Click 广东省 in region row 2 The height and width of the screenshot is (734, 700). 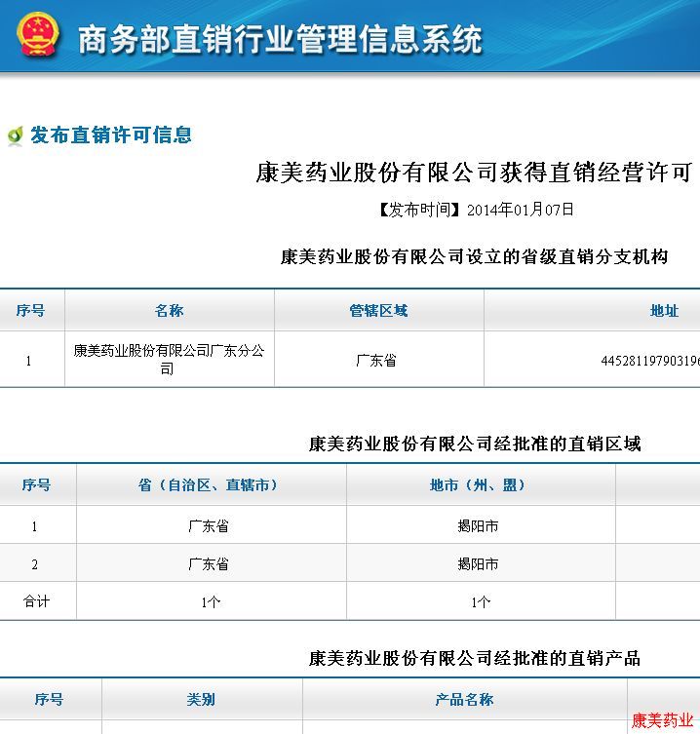coord(209,564)
